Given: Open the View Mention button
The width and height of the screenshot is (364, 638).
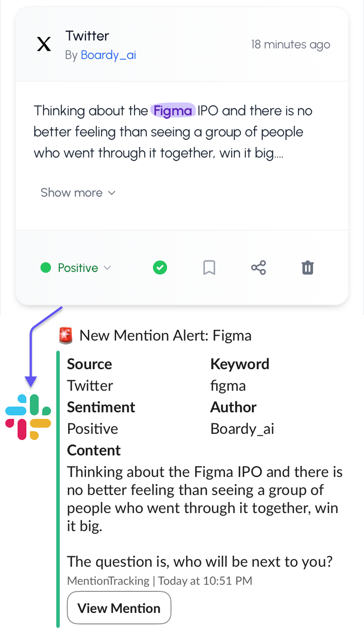Looking at the screenshot, I should 119,608.
